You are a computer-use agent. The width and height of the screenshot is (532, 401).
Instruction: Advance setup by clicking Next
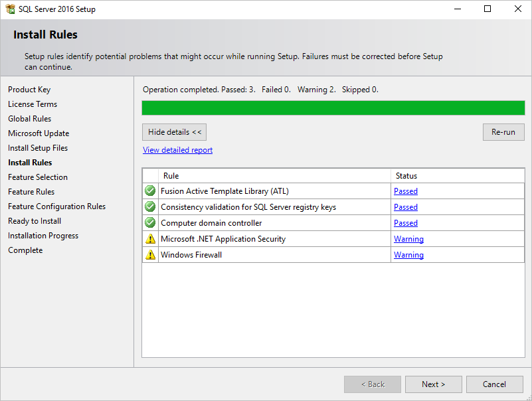(x=433, y=384)
